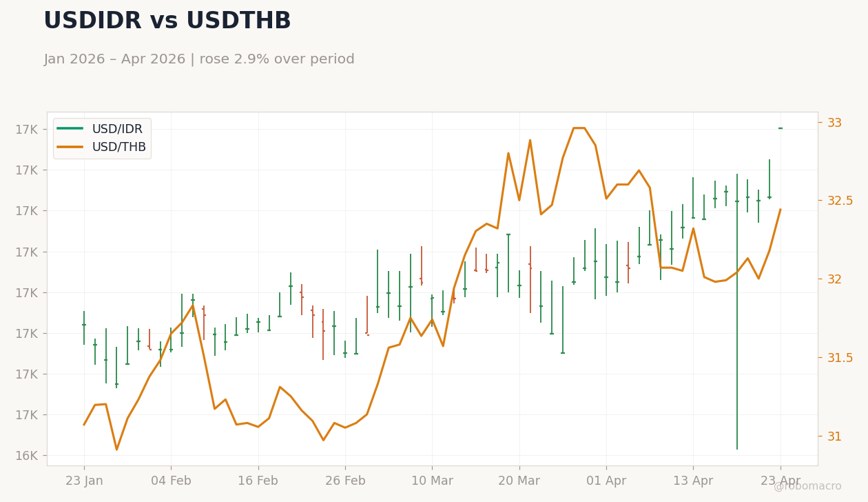Click the green USD/IDR legend line swatch
This screenshot has height=502, width=868.
(x=70, y=129)
